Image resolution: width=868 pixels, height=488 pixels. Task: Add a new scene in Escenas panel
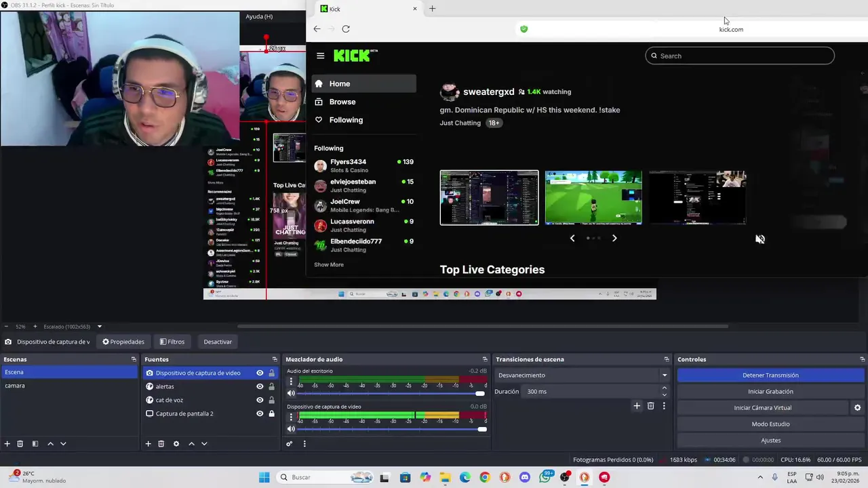7,444
